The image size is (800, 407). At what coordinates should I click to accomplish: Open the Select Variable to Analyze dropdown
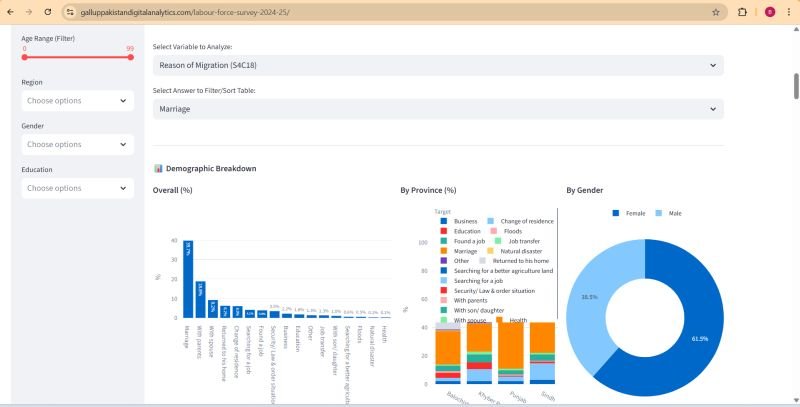click(437, 65)
